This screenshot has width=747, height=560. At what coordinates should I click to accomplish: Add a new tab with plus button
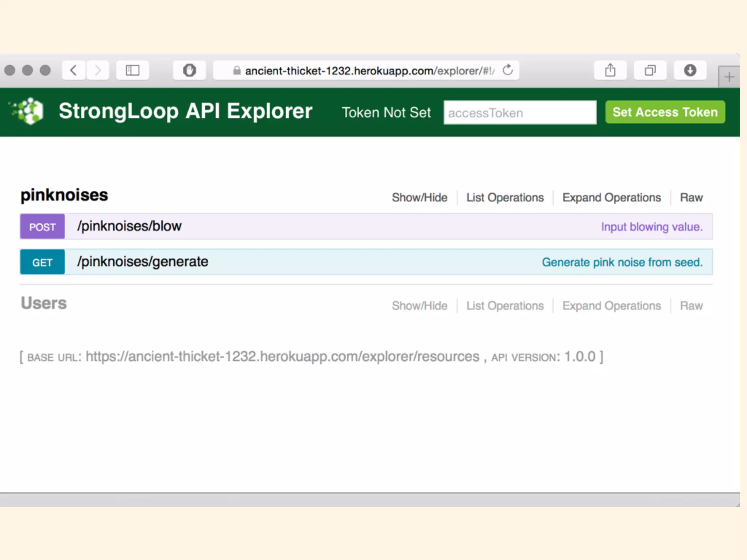(x=729, y=77)
